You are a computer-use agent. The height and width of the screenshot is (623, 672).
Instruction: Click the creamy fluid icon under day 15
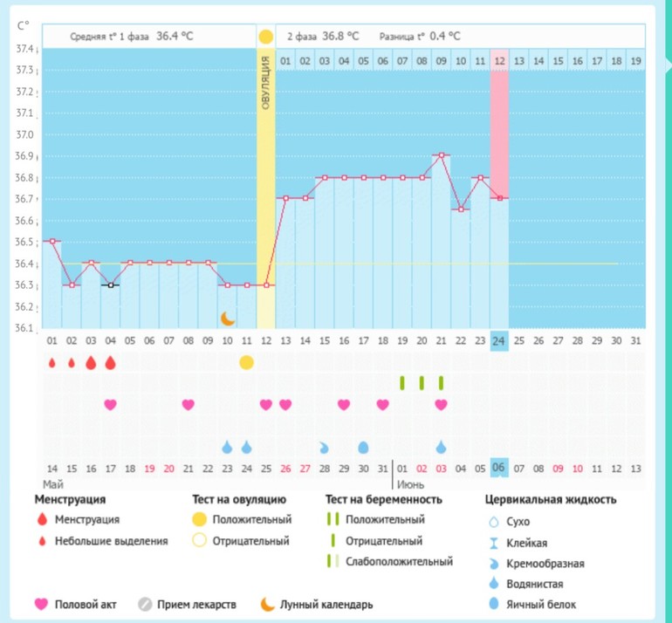pos(325,447)
